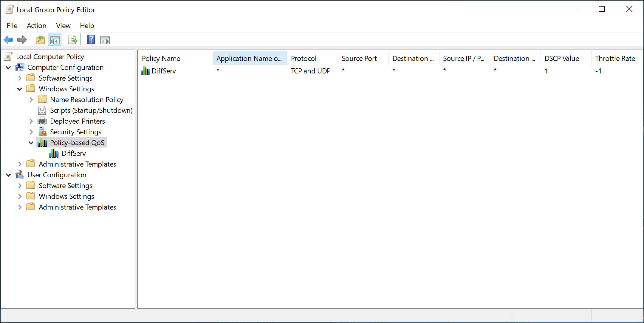The height and width of the screenshot is (323, 644).
Task: Click the View menu item
Action: (x=63, y=26)
